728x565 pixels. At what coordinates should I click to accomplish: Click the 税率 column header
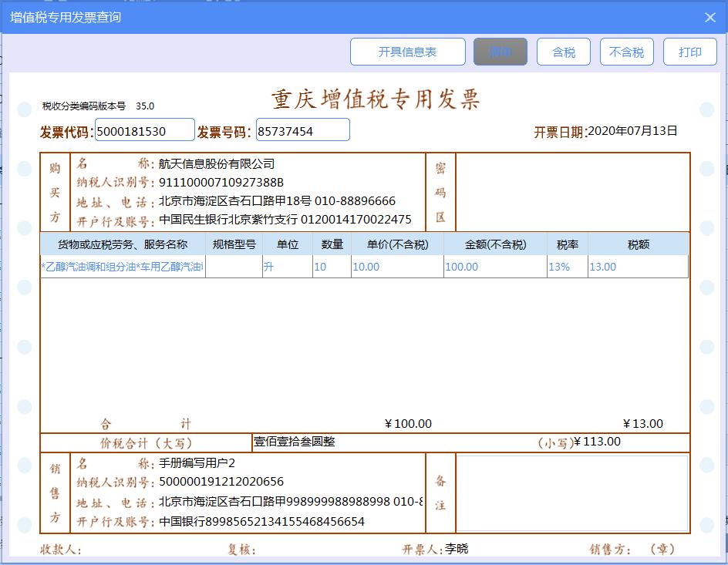(565, 244)
